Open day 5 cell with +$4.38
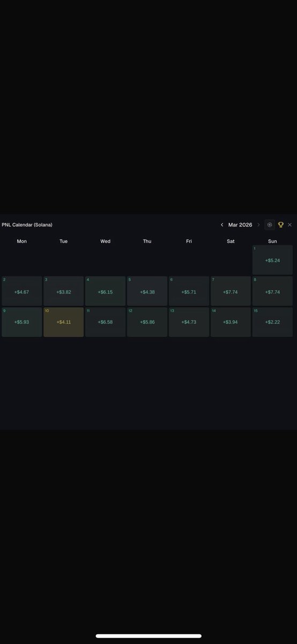 [147, 291]
